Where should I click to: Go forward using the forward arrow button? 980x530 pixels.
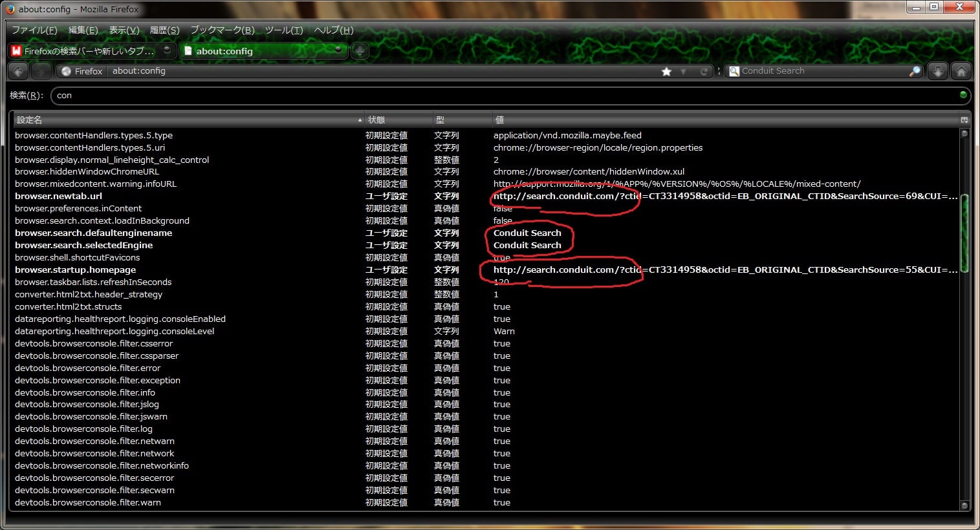coord(41,71)
